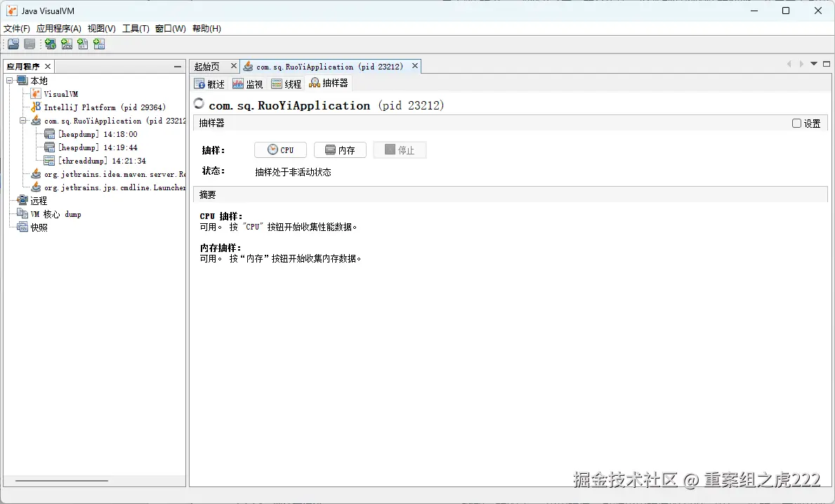Click the Java VisualVM title bar icon
Image resolution: width=835 pixels, height=504 pixels.
(x=12, y=11)
